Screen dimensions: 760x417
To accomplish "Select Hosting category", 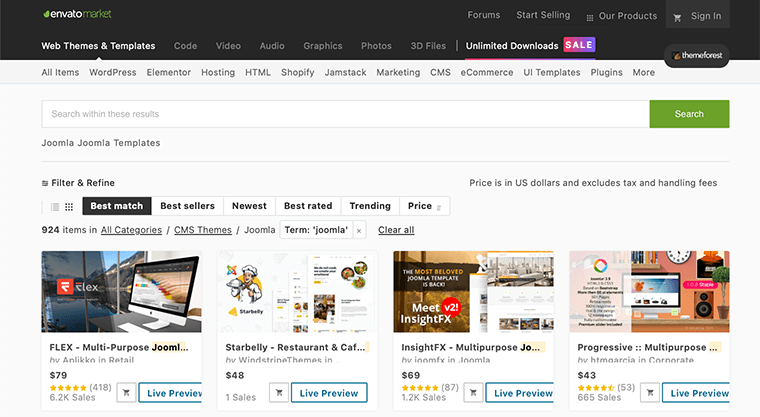I will click(x=218, y=72).
